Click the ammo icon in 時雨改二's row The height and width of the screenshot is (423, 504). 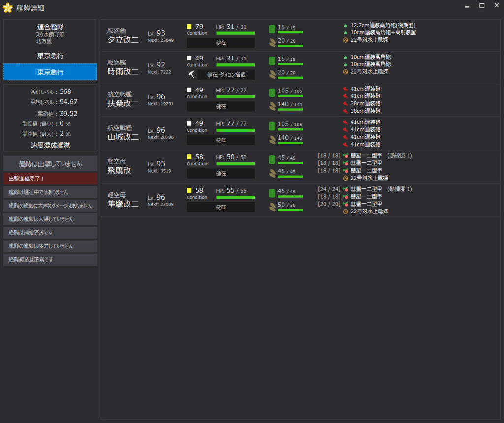(272, 74)
